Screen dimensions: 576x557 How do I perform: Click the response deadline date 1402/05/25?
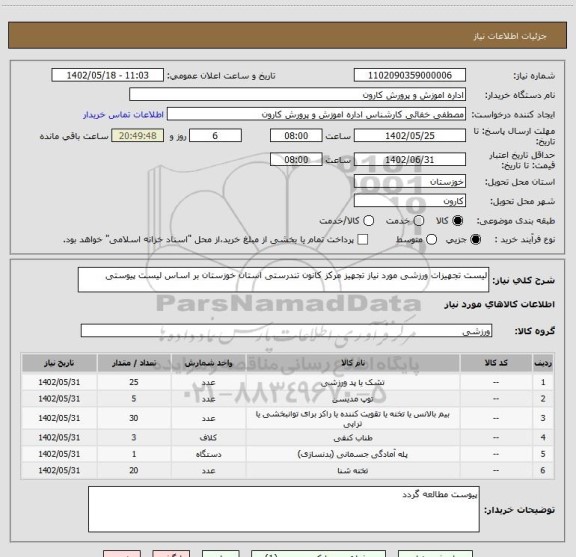click(x=410, y=136)
